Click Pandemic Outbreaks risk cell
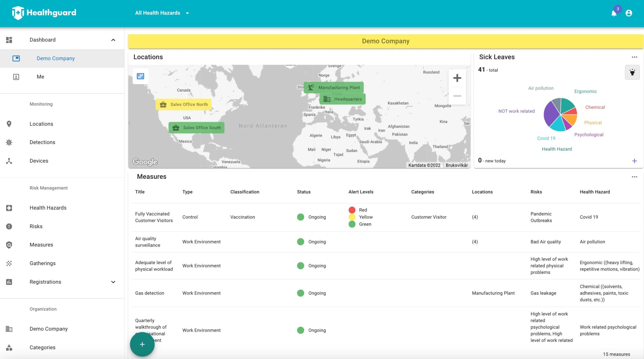Viewport: 644px width, 359px height. (541, 217)
